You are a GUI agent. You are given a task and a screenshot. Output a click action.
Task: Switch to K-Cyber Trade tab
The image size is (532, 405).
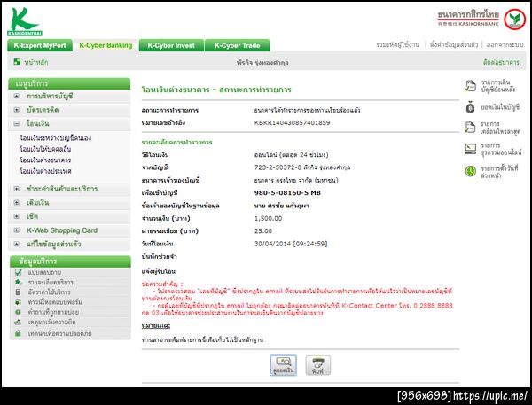coord(237,45)
